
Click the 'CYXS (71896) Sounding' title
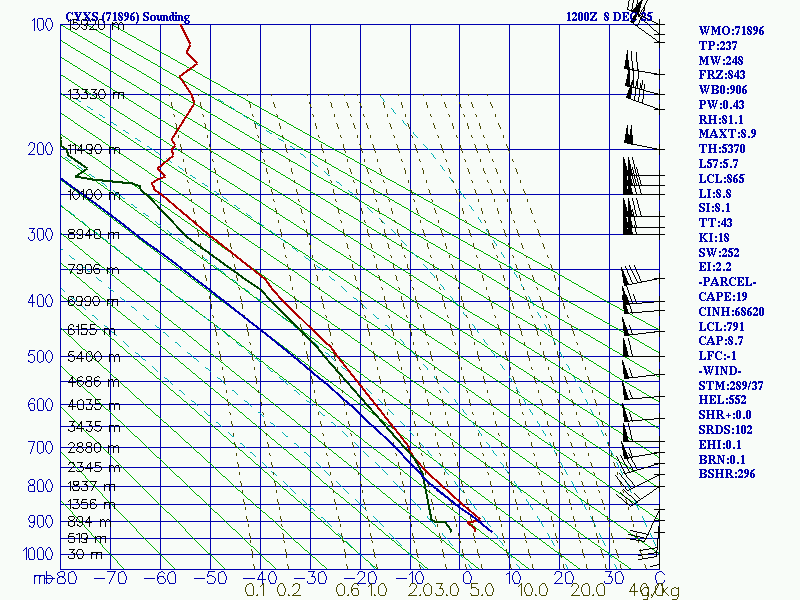pos(128,17)
